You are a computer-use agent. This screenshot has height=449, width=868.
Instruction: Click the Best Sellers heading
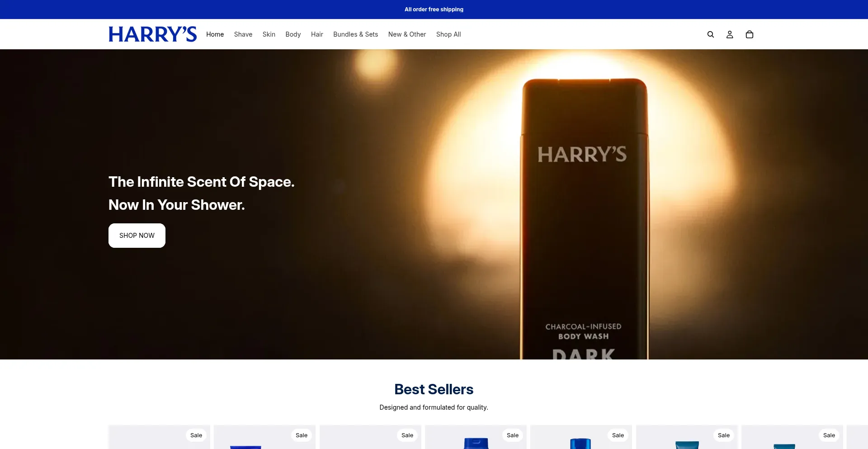point(434,389)
